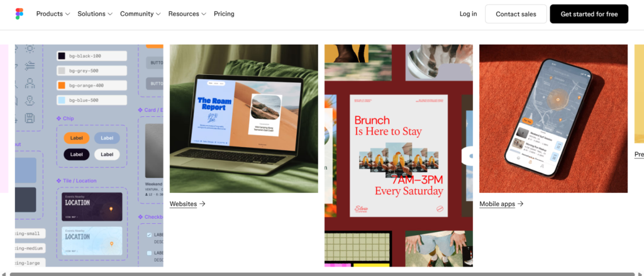Screen dimensions: 644x276
Task: Click the white Label chip
Action: click(x=107, y=155)
